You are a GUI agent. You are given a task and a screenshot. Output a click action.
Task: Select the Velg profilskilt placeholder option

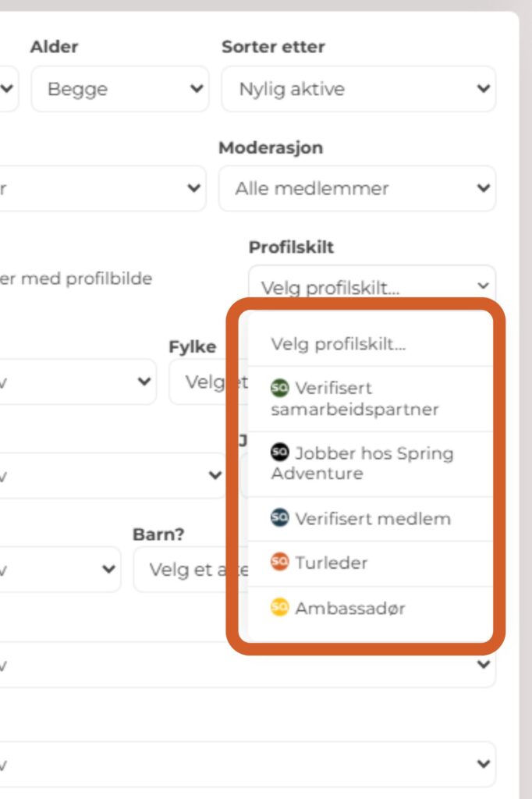339,344
